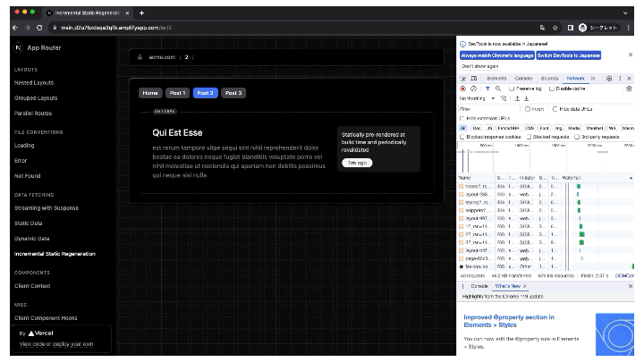Check the Invert filter checkbox
Image resolution: width=644 pixels, height=362 pixels.
click(x=528, y=109)
